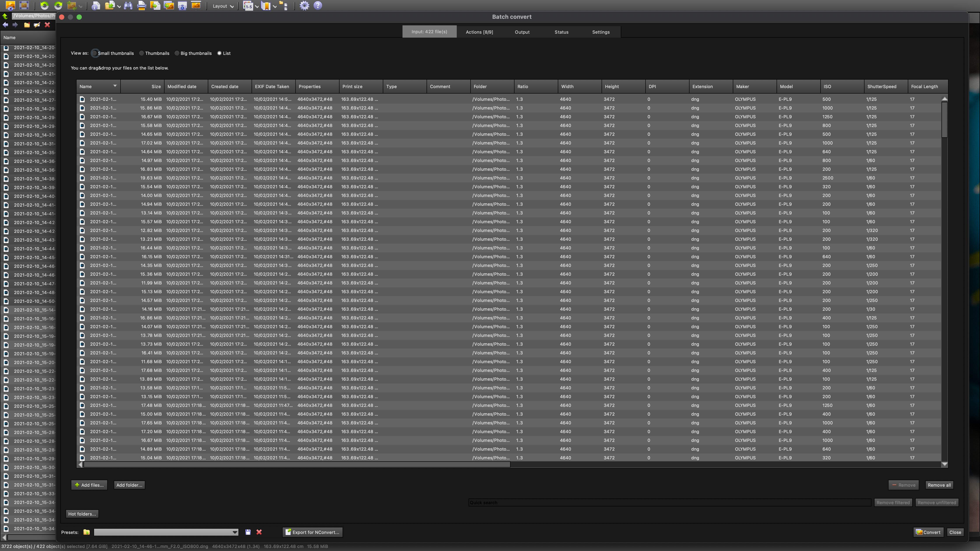Click the Quick search input field
This screenshot has height=551, width=980.
pyautogui.click(x=669, y=502)
